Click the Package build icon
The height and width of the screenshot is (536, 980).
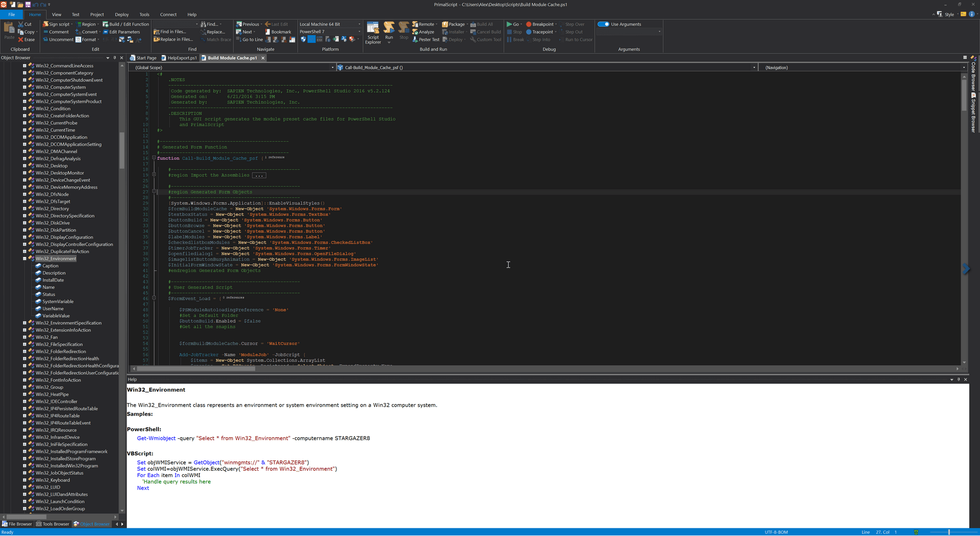[445, 24]
